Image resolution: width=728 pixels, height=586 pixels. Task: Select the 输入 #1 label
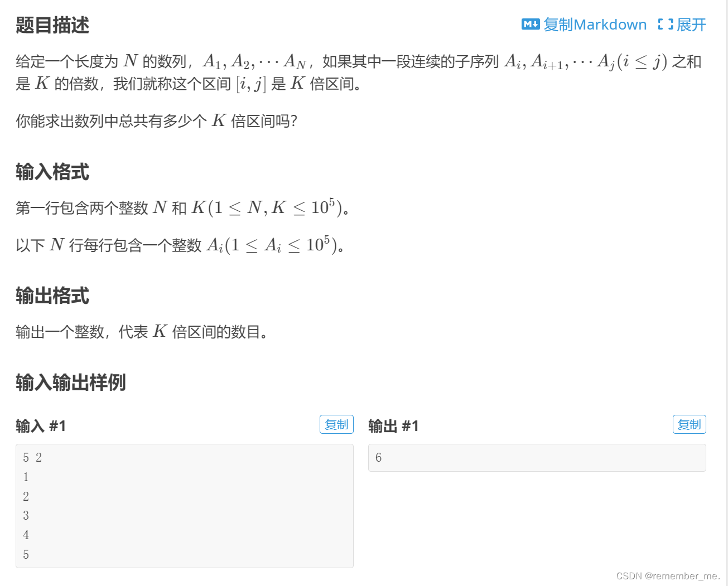(x=41, y=425)
